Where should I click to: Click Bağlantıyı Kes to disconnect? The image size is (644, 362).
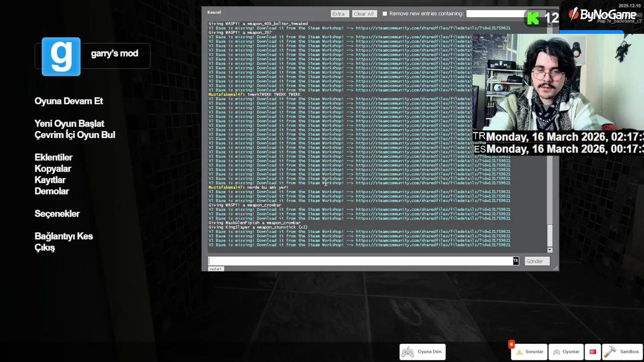(x=63, y=236)
